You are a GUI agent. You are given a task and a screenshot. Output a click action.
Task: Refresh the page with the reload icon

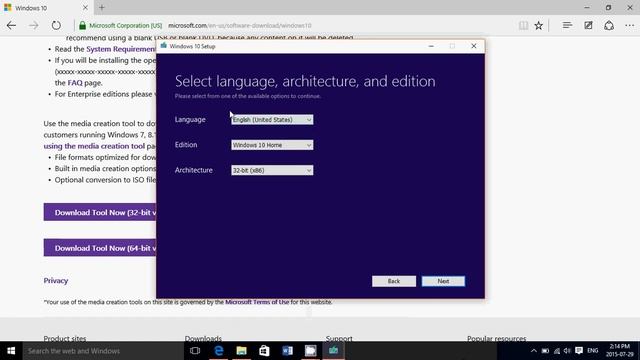pos(56,25)
